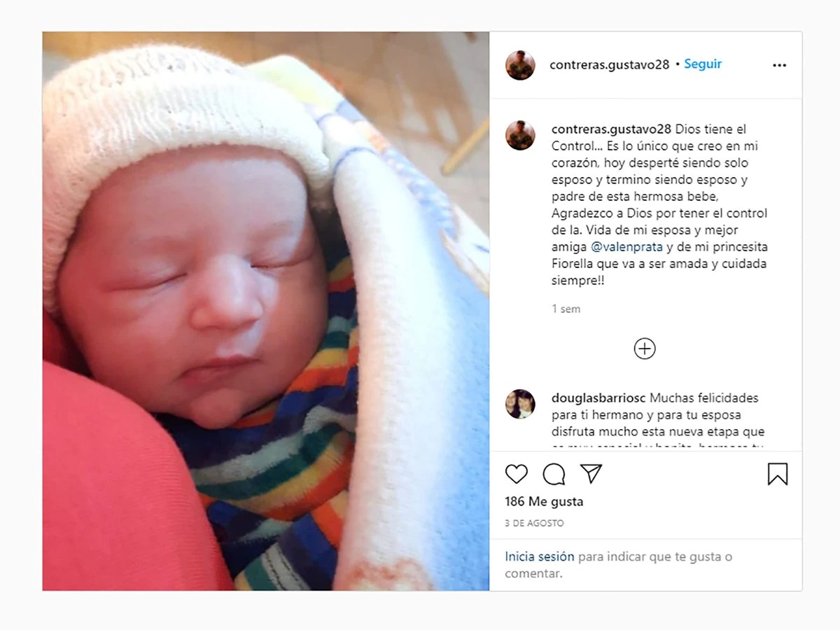Open the comment speech bubble icon

click(x=554, y=474)
